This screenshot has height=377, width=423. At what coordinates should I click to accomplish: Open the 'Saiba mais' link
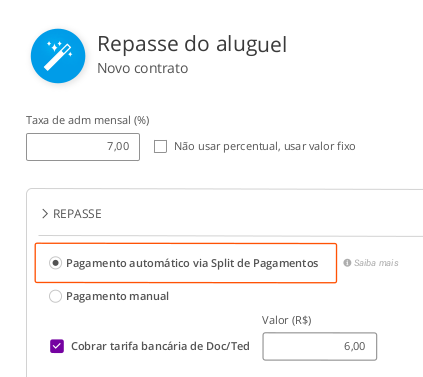tap(376, 263)
